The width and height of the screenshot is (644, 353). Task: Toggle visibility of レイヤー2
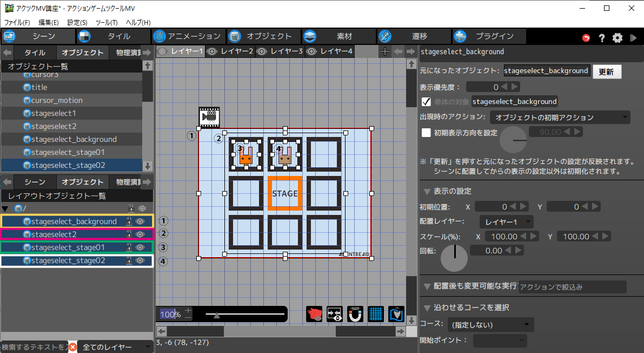213,51
